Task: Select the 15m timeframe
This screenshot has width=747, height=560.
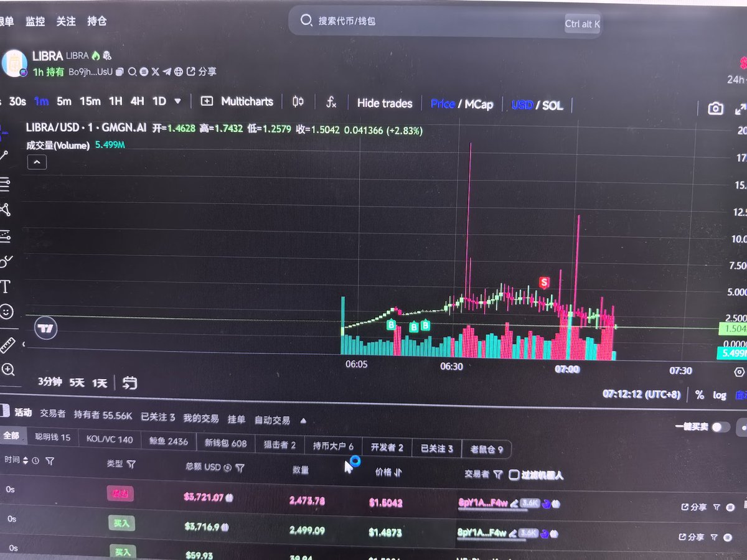Action: (90, 101)
